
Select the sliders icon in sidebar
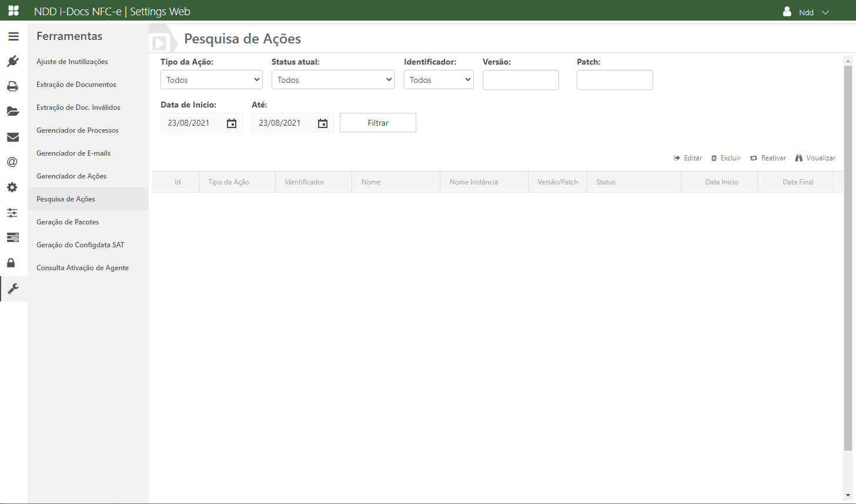pyautogui.click(x=12, y=213)
